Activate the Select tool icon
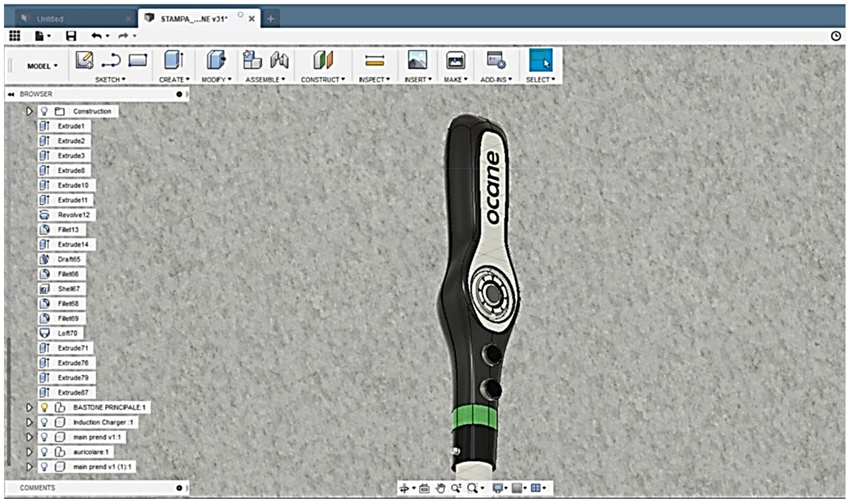 [x=541, y=60]
